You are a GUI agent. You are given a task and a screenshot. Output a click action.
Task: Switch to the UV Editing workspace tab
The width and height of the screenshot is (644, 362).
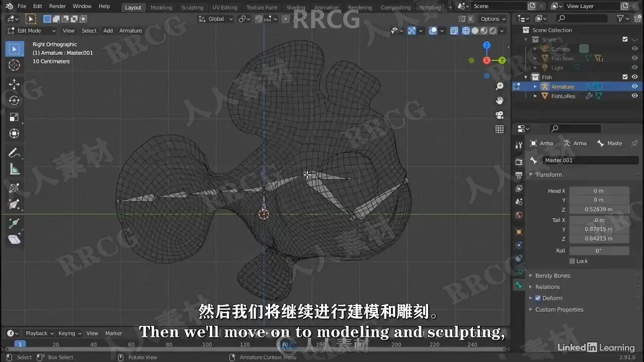(x=224, y=8)
